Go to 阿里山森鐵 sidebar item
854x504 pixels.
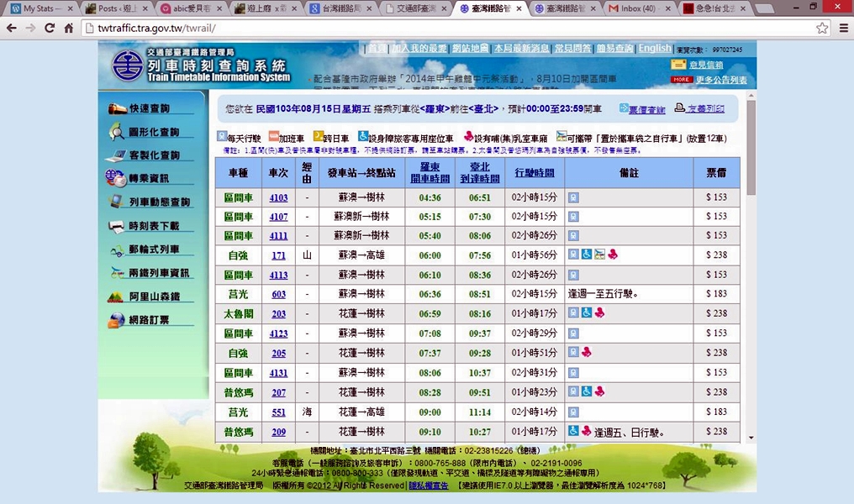(x=154, y=297)
